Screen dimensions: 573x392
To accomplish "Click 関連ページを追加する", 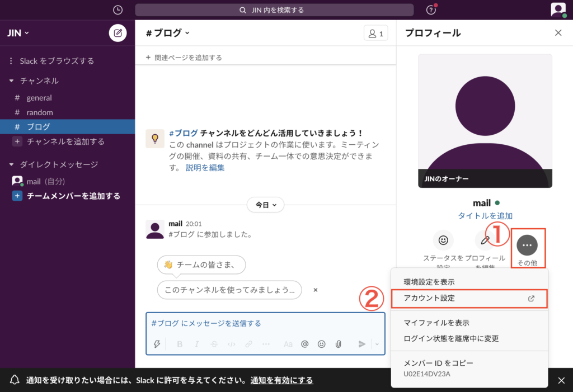I will tap(184, 58).
